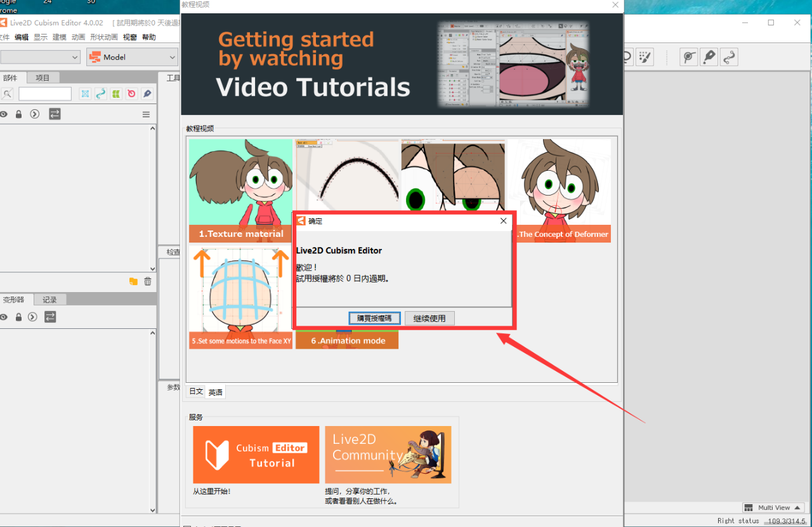Click the search filter icon in parts panel

(x=7, y=94)
